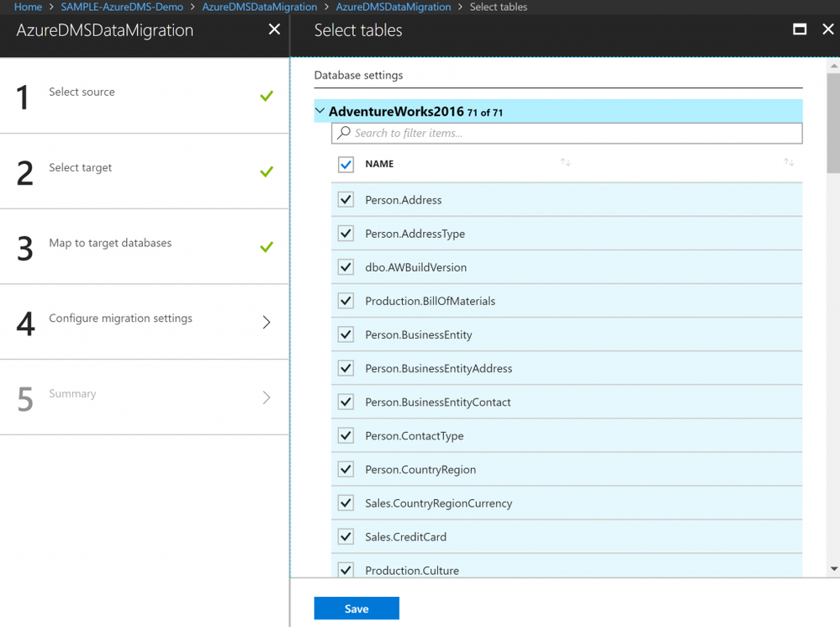This screenshot has height=627, width=840.
Task: Sort tables by the NAME column arrows
Action: point(565,162)
